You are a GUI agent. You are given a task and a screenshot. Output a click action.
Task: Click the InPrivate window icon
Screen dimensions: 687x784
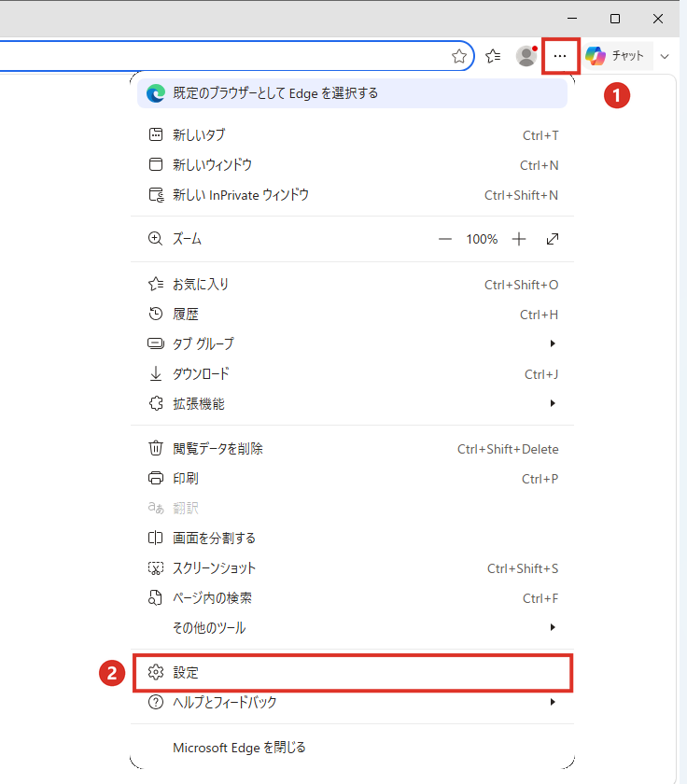156,194
